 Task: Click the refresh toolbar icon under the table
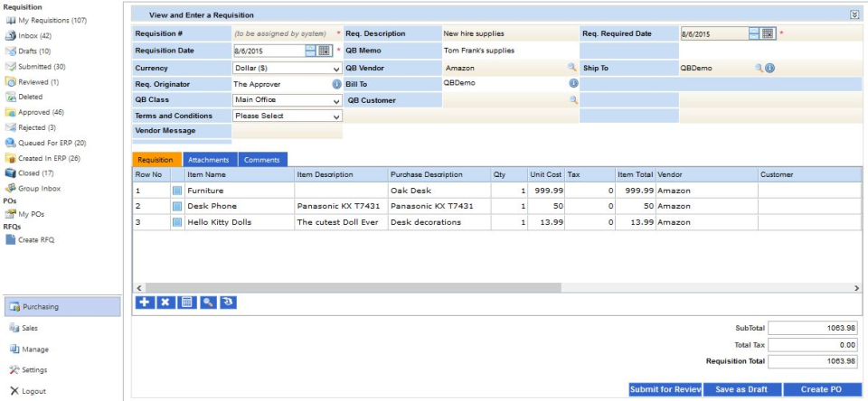point(228,302)
